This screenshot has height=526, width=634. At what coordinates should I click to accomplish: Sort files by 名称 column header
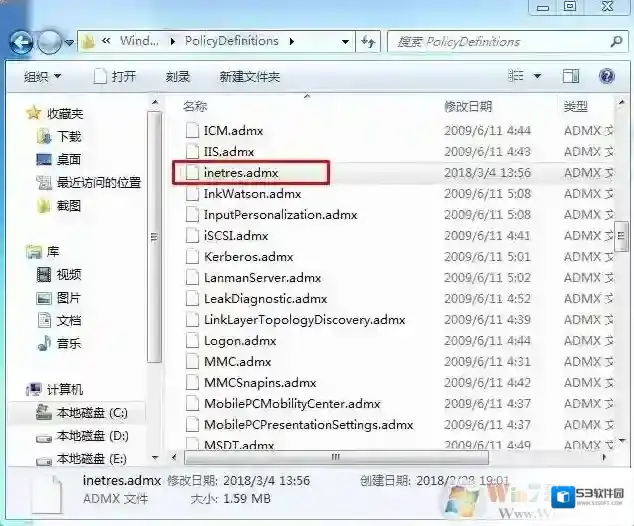click(x=195, y=106)
